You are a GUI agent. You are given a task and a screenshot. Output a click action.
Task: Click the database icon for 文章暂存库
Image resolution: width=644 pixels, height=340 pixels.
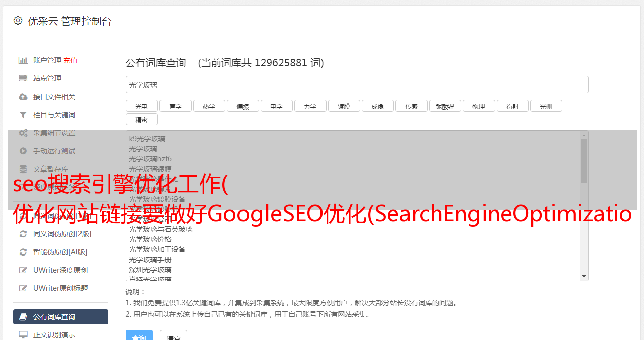(23, 169)
